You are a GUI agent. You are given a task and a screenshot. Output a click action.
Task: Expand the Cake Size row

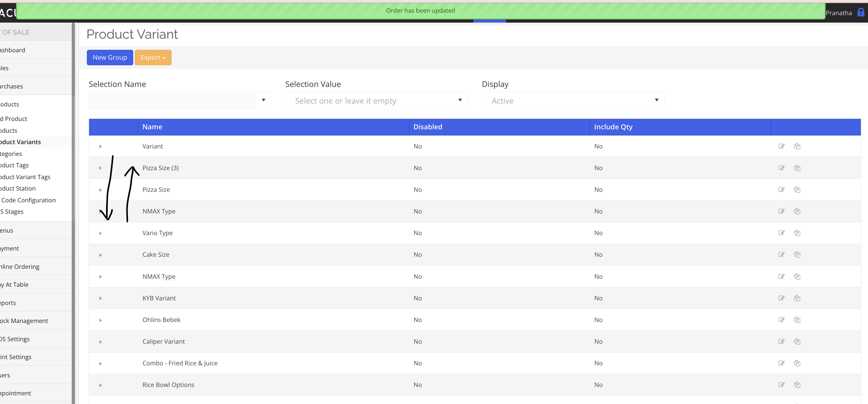(x=100, y=255)
